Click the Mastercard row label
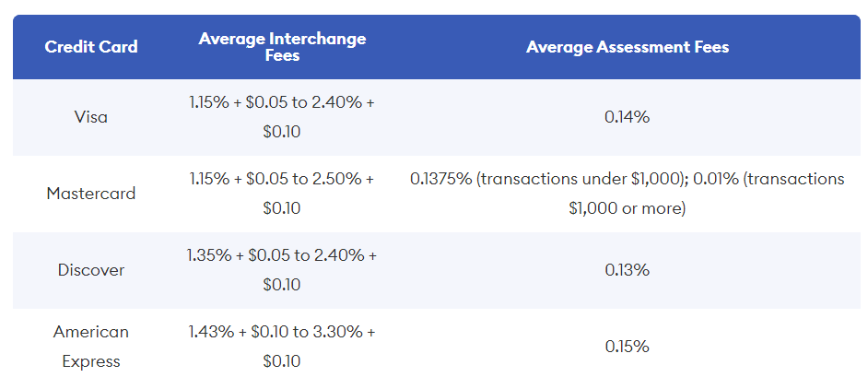 click(91, 194)
